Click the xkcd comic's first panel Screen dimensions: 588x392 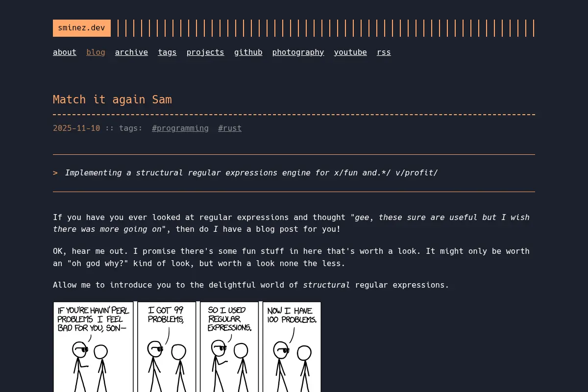(93, 346)
